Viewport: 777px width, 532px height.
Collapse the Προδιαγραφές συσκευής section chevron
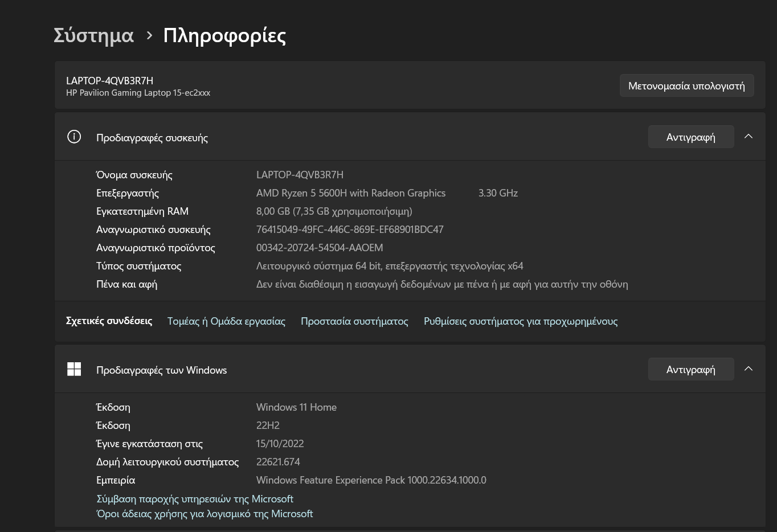[x=749, y=137]
